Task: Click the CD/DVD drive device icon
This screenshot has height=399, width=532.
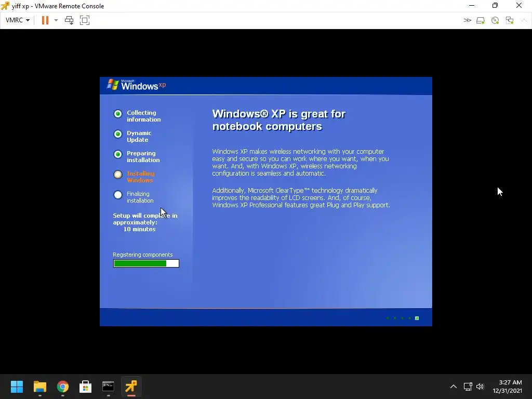Action: [x=495, y=20]
